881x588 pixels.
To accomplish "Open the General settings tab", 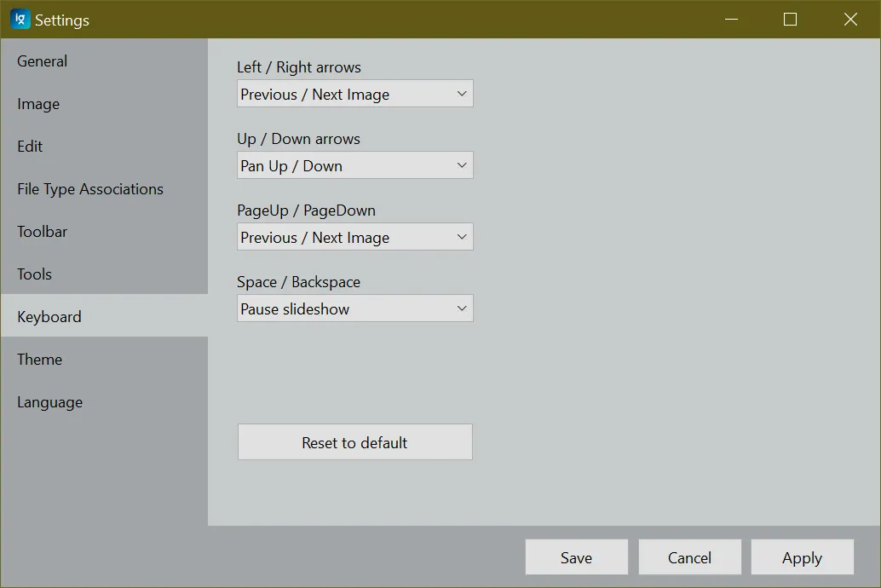I will click(x=104, y=61).
